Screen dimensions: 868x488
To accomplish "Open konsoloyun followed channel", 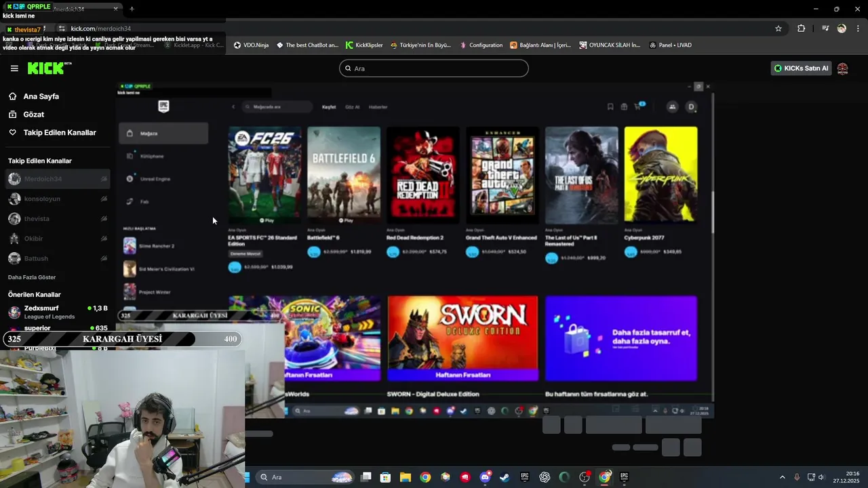I will (58, 199).
